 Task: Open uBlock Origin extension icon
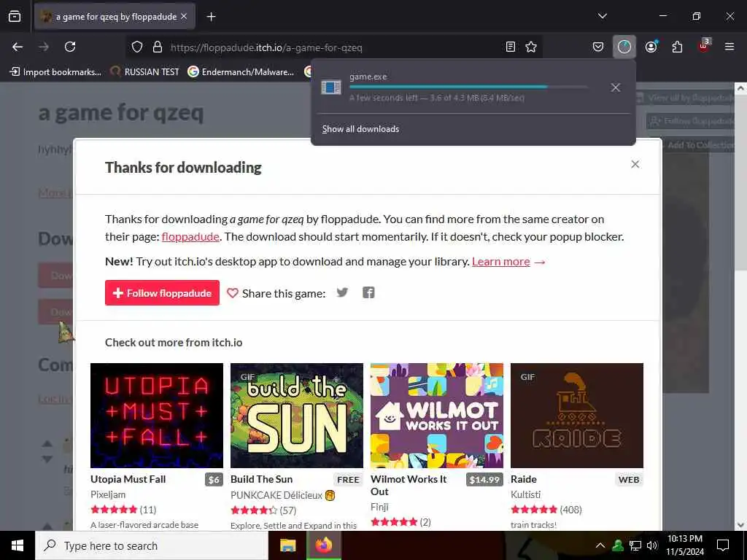pyautogui.click(x=704, y=46)
